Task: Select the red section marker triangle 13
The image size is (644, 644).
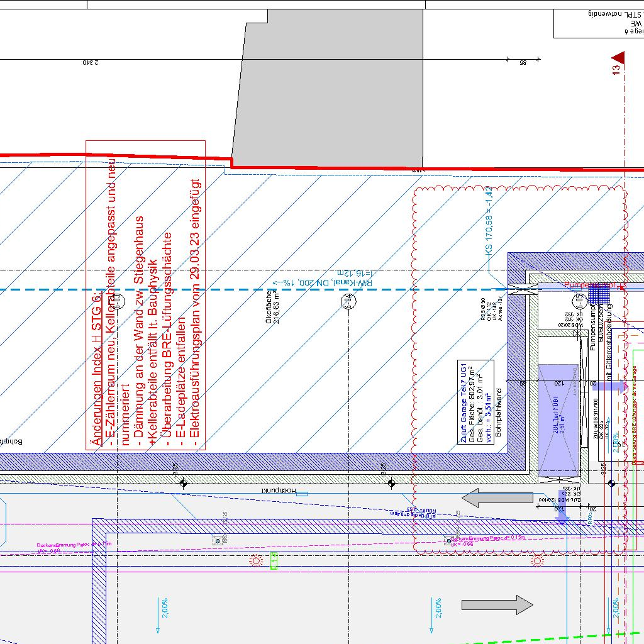Action: pos(617,60)
